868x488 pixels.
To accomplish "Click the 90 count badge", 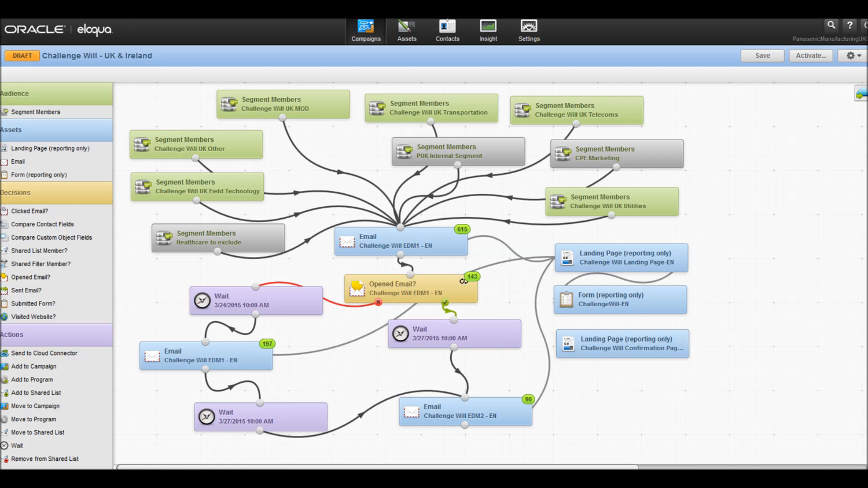I will pyautogui.click(x=528, y=399).
